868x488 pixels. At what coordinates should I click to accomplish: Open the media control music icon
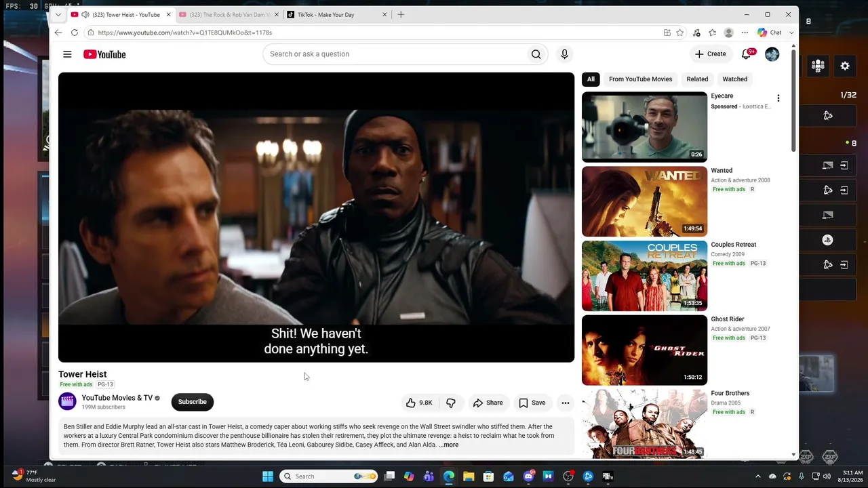[696, 33]
